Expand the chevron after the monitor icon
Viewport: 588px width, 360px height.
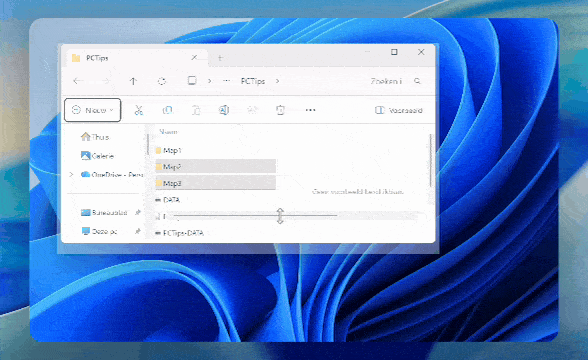(210, 81)
